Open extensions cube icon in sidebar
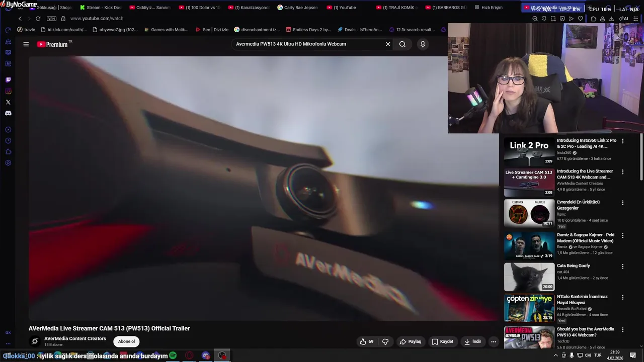This screenshot has height=362, width=644. click(8, 152)
